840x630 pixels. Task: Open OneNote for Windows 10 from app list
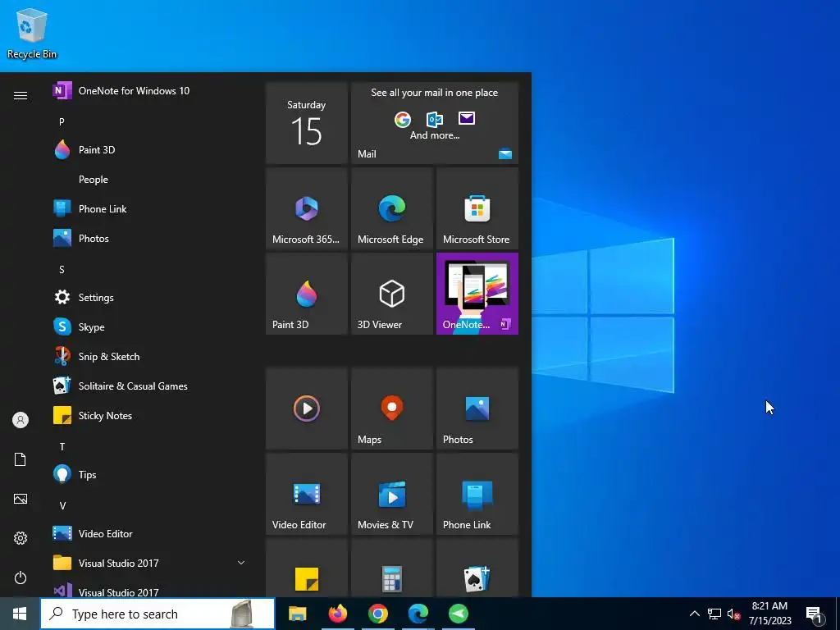point(150,90)
